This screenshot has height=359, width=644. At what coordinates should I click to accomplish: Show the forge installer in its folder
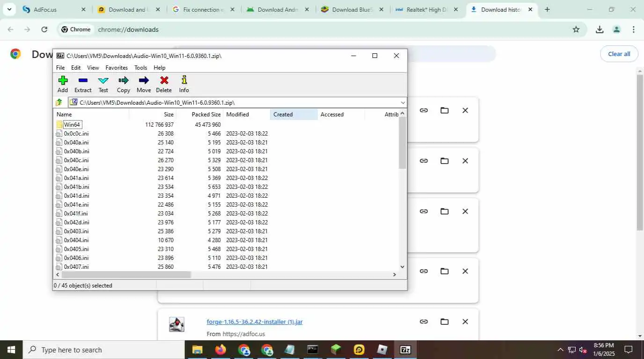click(x=445, y=322)
